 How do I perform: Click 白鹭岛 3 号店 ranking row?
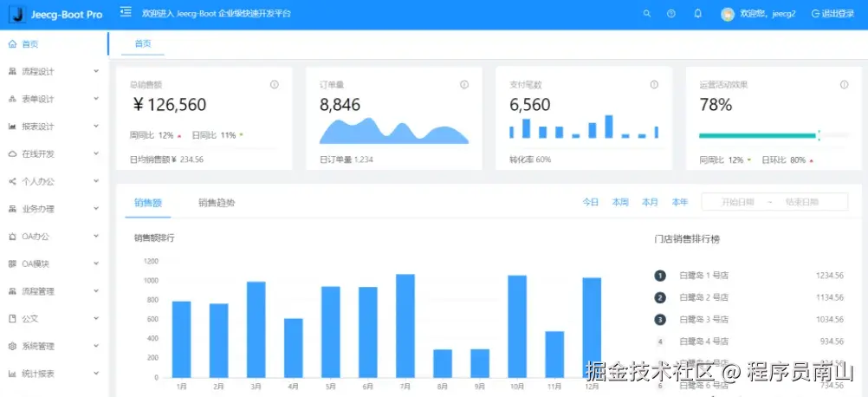click(749, 320)
